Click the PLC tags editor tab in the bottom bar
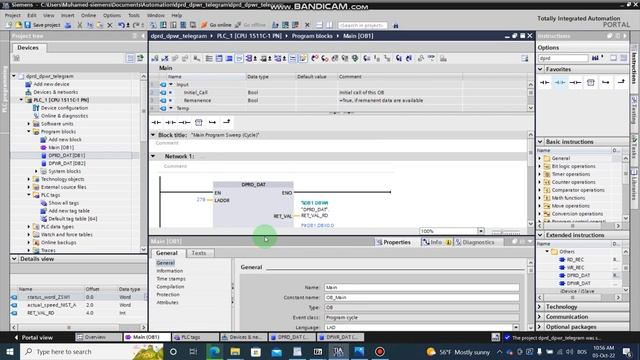 pos(194,337)
